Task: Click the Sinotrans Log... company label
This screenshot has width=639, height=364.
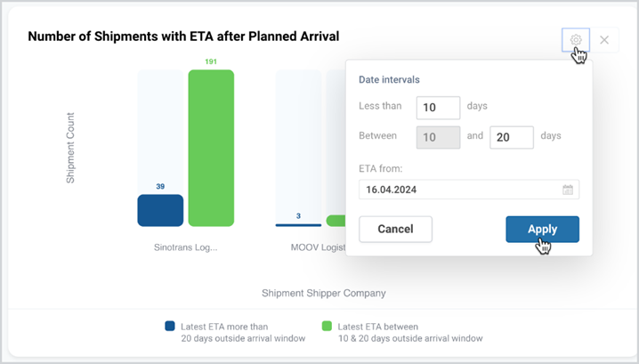Action: [x=185, y=247]
